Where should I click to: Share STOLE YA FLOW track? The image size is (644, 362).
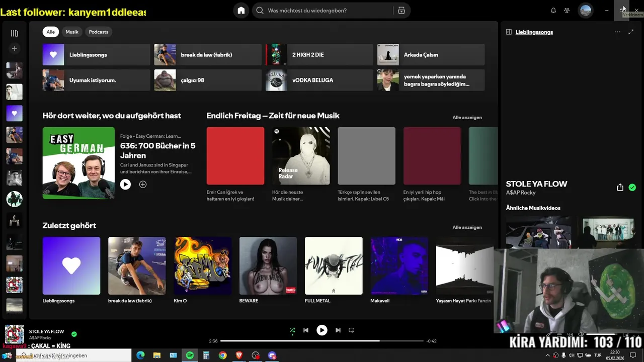[620, 188]
